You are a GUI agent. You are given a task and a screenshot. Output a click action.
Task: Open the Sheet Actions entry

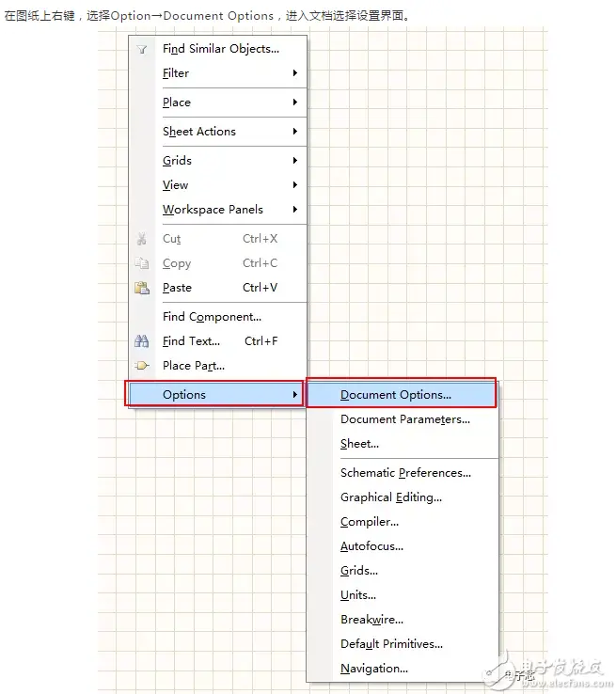[x=218, y=132]
